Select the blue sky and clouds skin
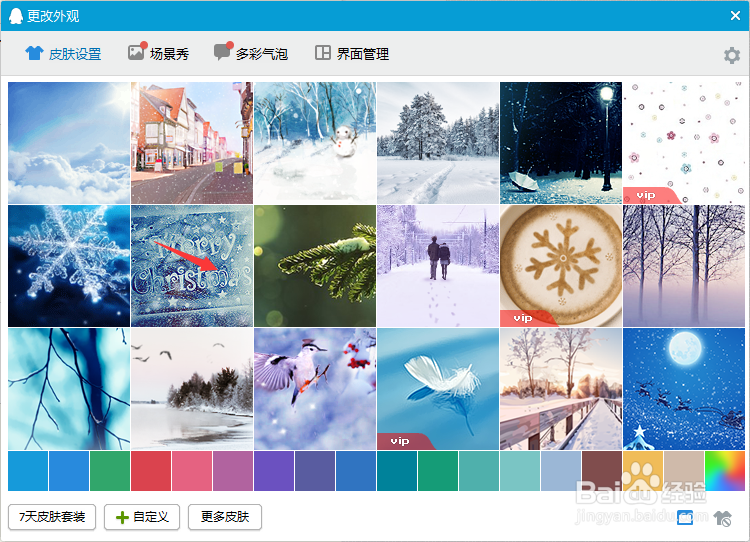This screenshot has width=750, height=542. click(x=69, y=143)
